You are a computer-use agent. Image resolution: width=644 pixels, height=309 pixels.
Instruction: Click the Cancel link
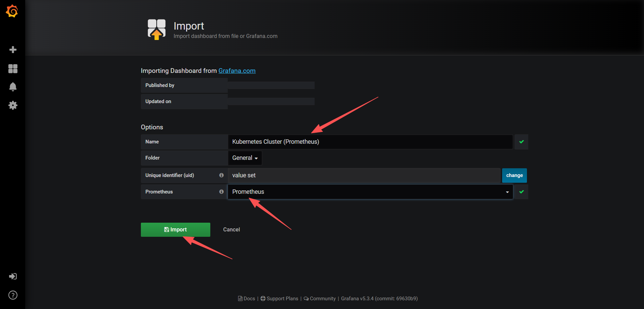tap(231, 230)
